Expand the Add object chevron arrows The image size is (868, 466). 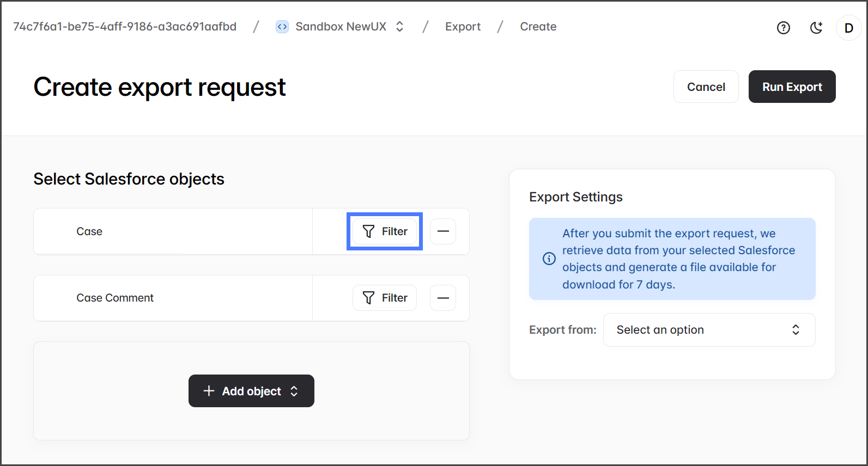294,391
